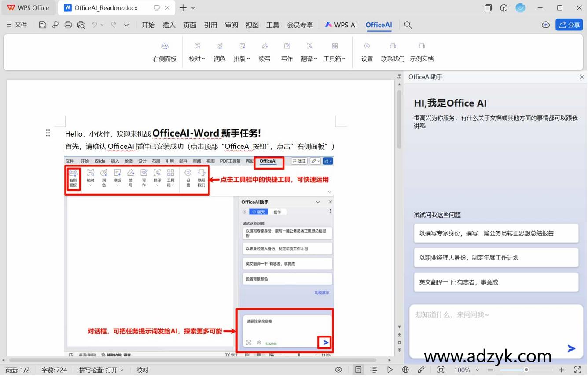The height and width of the screenshot is (377, 588).
Task: Send message with blue arrow icon
Action: tap(571, 348)
